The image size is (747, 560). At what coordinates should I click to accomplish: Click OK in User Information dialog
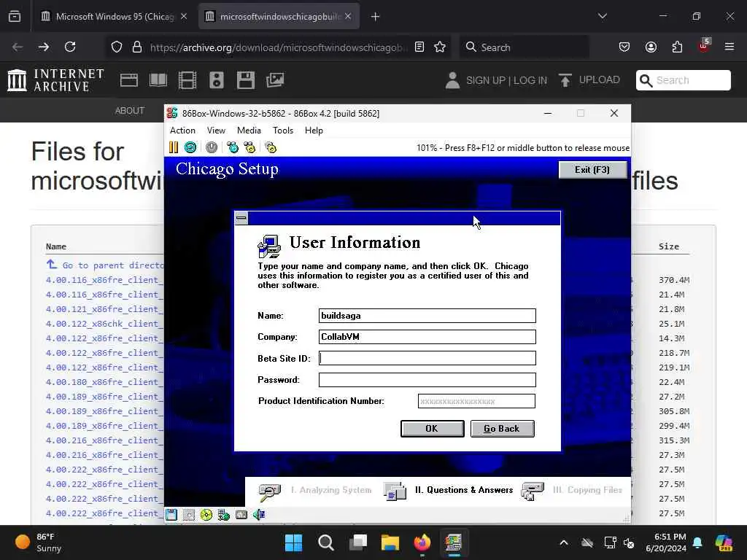pos(432,429)
